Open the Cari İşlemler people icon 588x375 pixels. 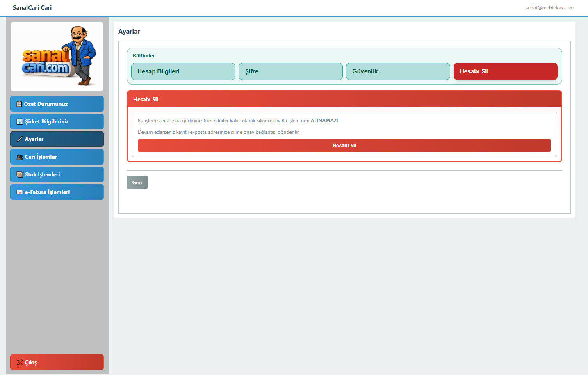pyautogui.click(x=19, y=157)
